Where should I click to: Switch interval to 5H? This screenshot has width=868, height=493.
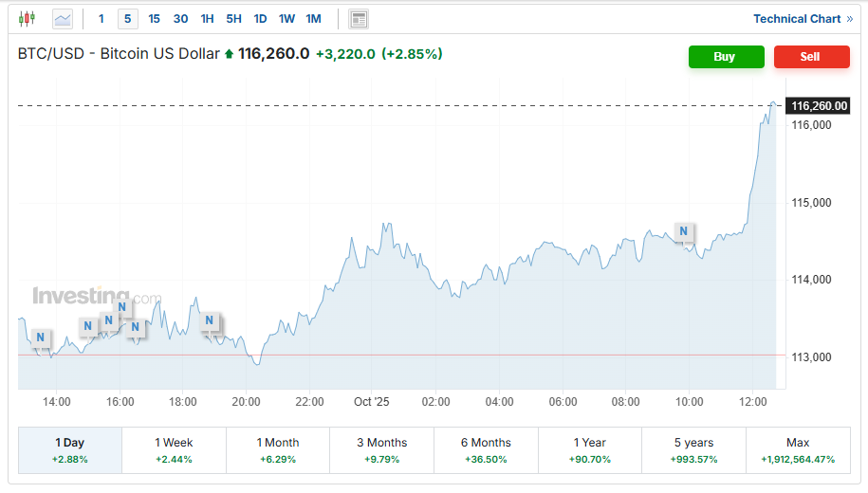[233, 19]
